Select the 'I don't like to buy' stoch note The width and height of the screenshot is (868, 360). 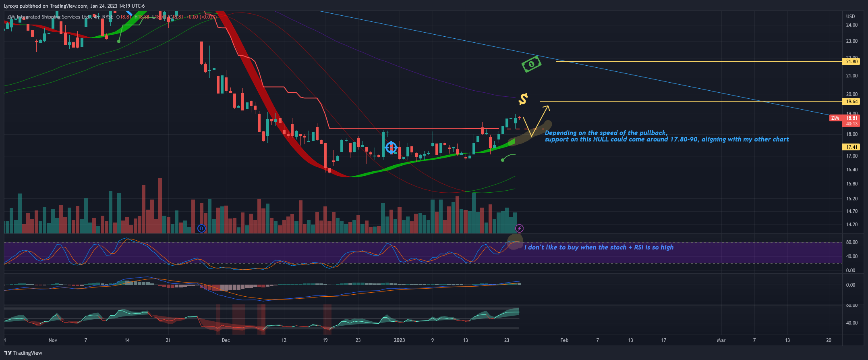(599, 247)
